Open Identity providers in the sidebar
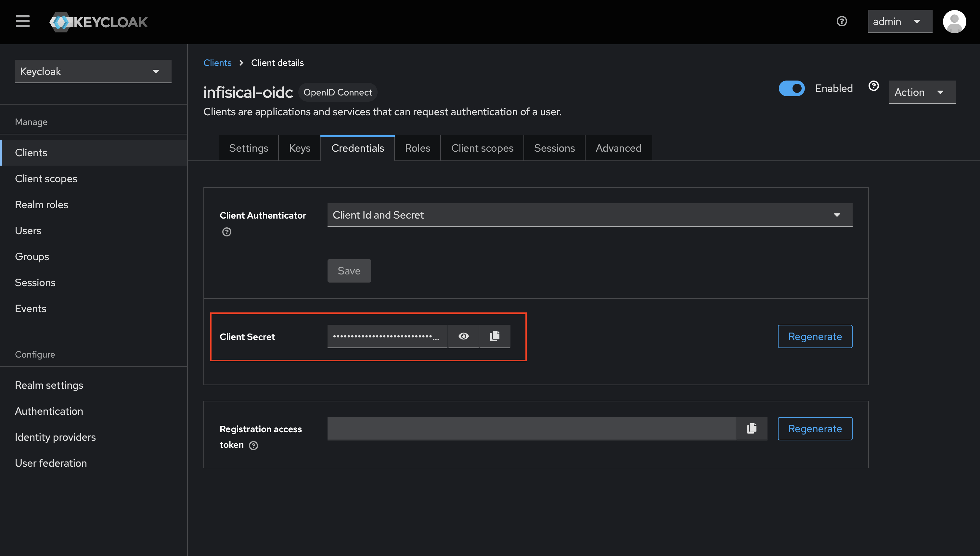 click(94, 437)
